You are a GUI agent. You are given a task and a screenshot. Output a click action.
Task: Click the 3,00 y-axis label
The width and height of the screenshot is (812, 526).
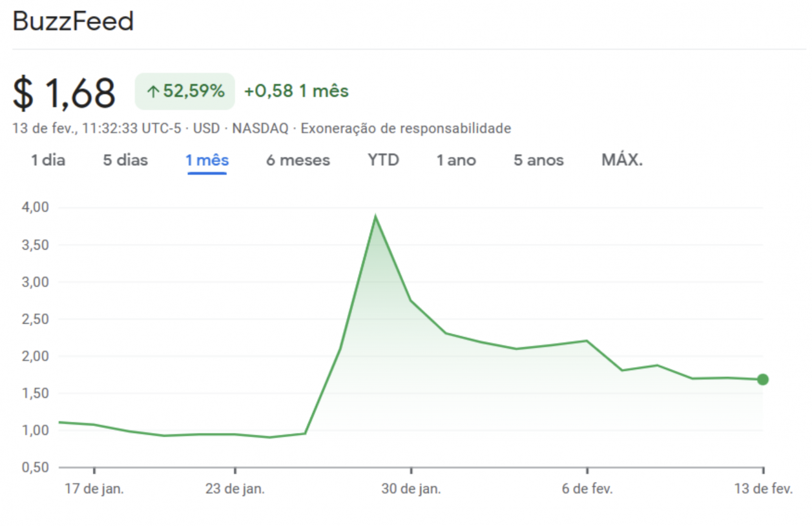coord(36,282)
